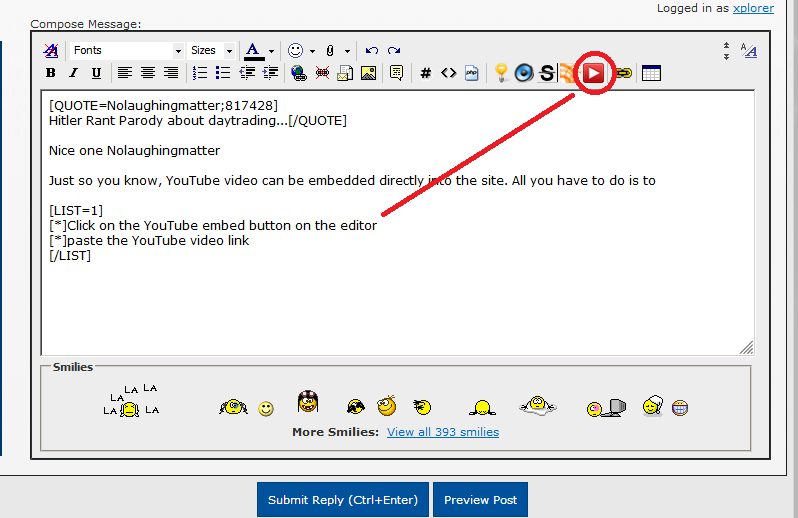Align text left

[x=125, y=73]
